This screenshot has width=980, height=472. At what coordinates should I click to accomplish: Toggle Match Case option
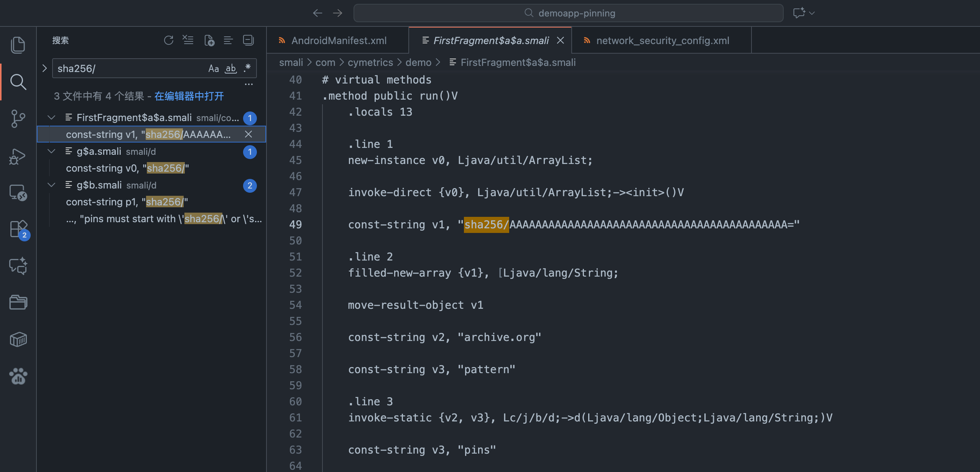[x=214, y=69]
